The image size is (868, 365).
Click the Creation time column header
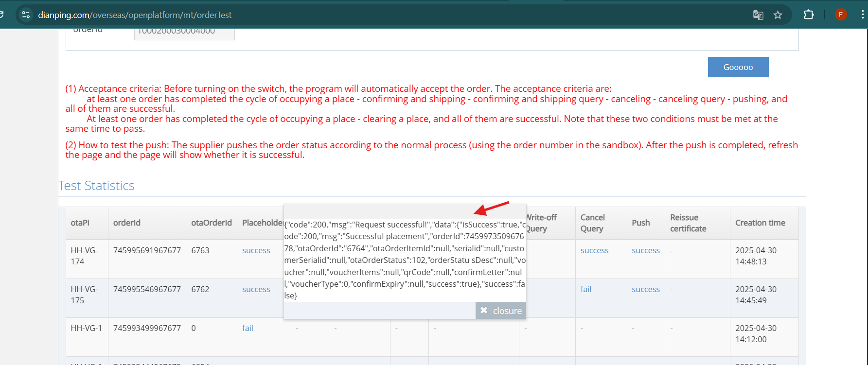click(x=760, y=223)
